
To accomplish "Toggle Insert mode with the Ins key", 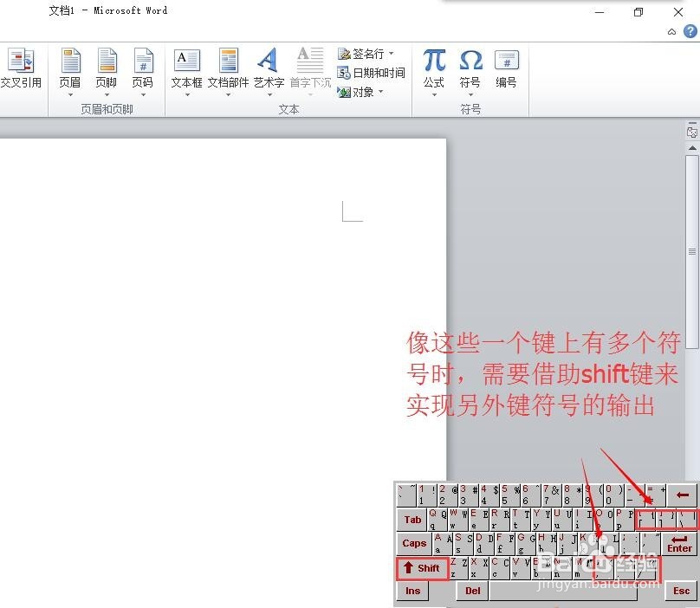I will 412,590.
